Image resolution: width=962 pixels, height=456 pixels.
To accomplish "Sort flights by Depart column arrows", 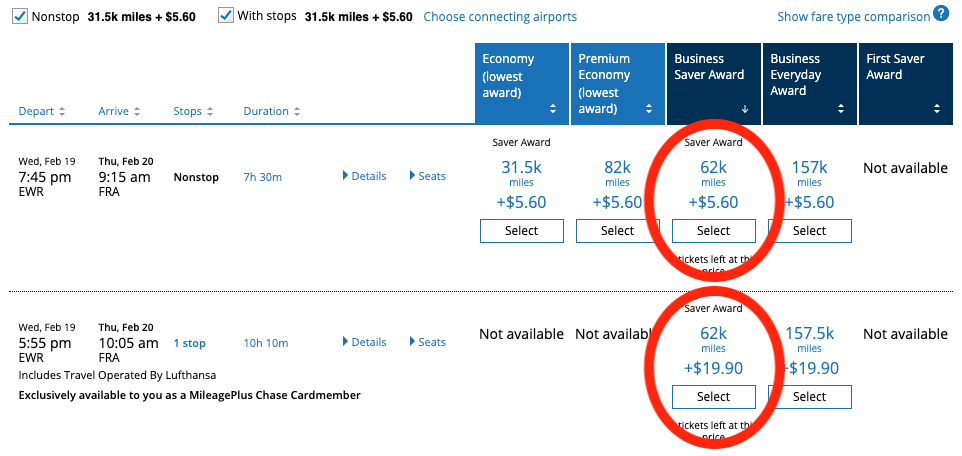I will (61, 111).
